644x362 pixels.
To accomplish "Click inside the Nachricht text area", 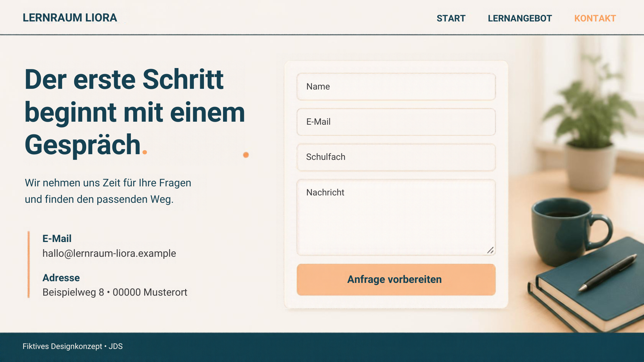I will 396,217.
